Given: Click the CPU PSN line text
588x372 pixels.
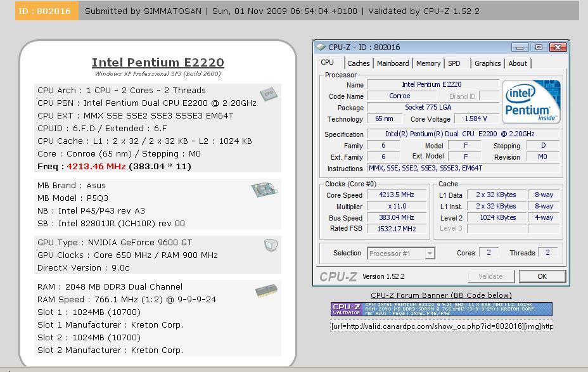Looking at the screenshot, I should (x=147, y=103).
